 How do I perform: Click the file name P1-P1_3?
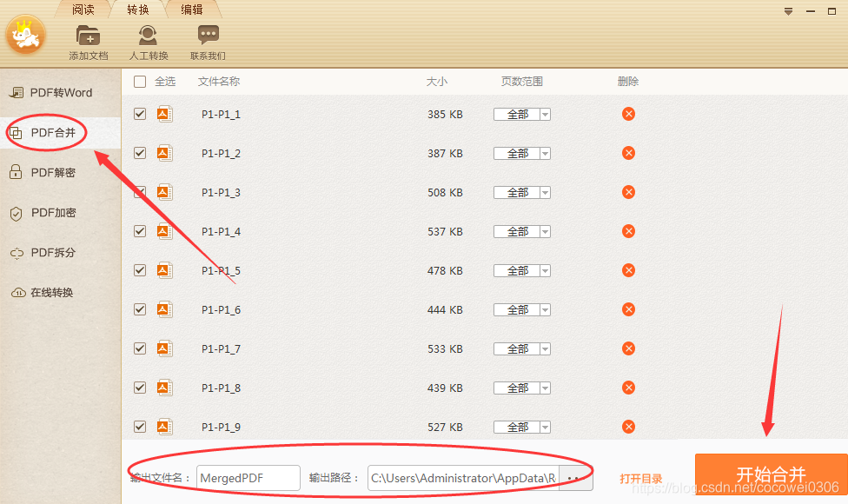221,193
